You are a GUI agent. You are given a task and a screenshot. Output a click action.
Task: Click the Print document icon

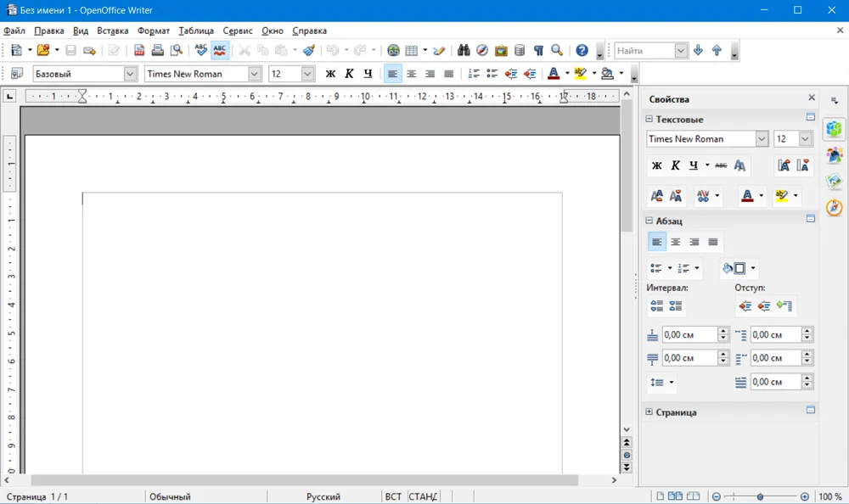(158, 50)
